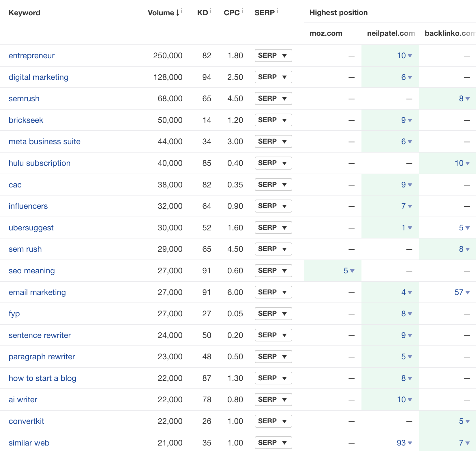Click the SERP column info icon
Viewport: 476px width, 451px height.
[277, 10]
